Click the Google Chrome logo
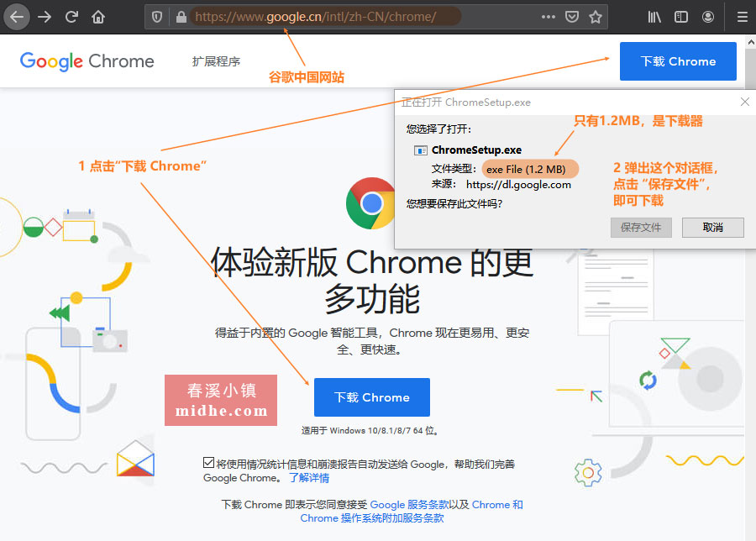This screenshot has width=756, height=541. [87, 61]
